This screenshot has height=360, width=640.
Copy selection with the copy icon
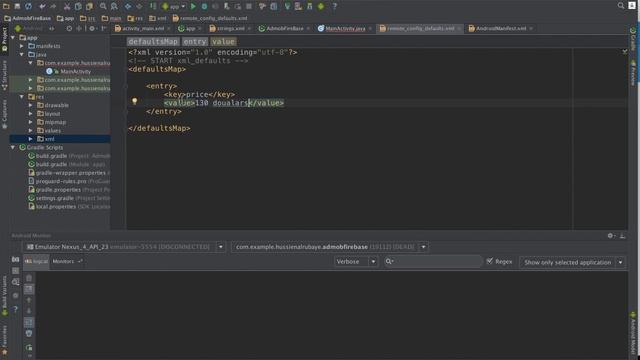pos(78,6)
